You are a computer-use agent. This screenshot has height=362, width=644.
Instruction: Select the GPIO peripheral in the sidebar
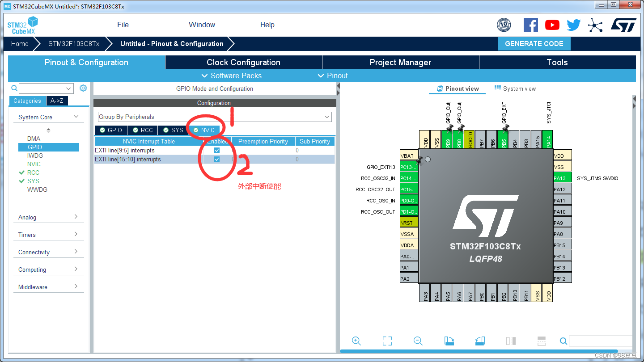pyautogui.click(x=48, y=147)
